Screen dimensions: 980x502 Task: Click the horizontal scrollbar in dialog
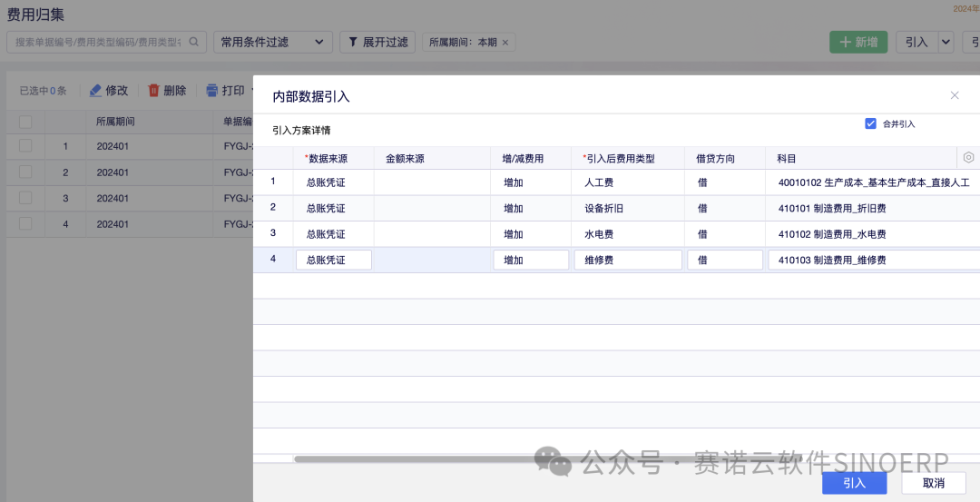click(x=544, y=459)
